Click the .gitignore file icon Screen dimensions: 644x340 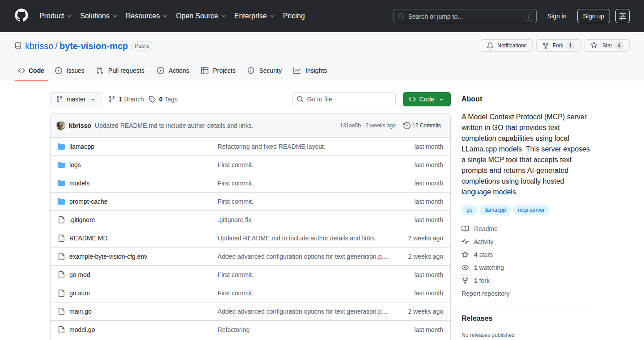coord(61,220)
